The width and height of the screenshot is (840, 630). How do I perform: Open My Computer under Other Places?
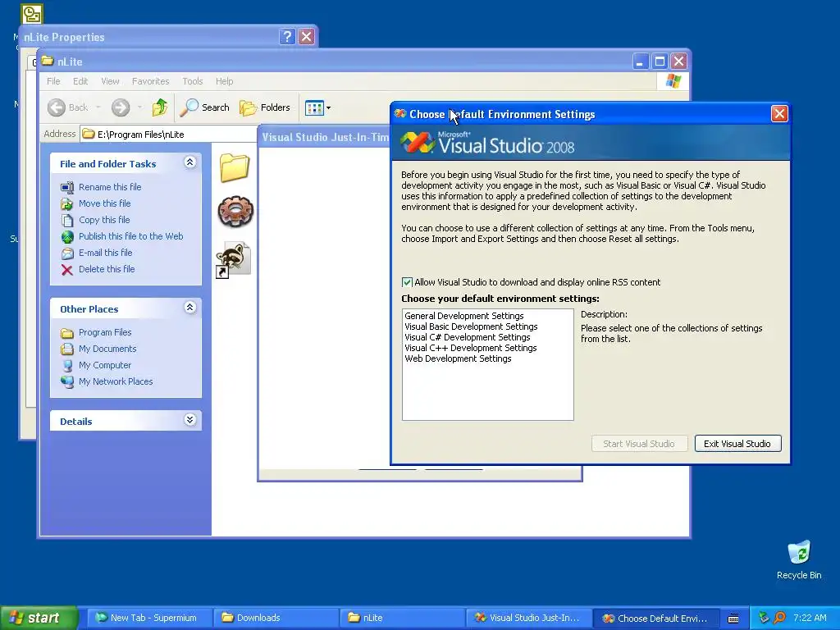[x=105, y=365]
